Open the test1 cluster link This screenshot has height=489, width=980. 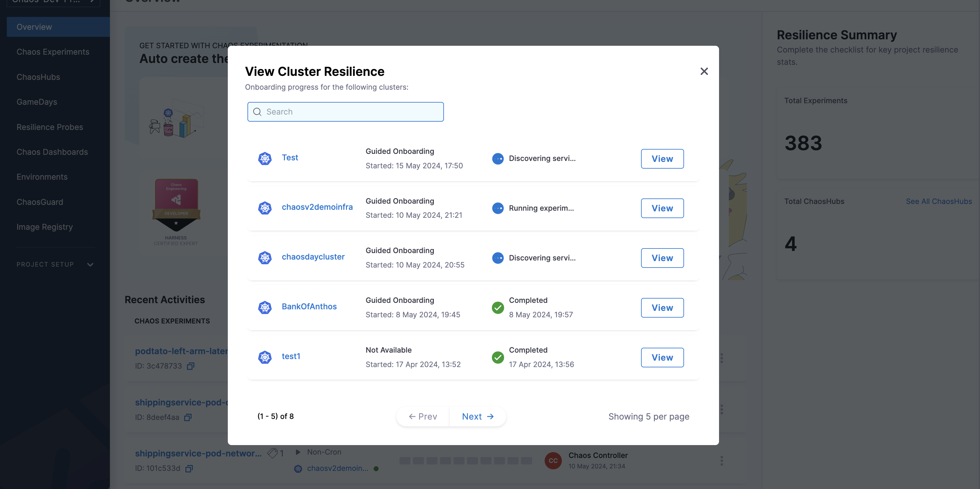(291, 356)
